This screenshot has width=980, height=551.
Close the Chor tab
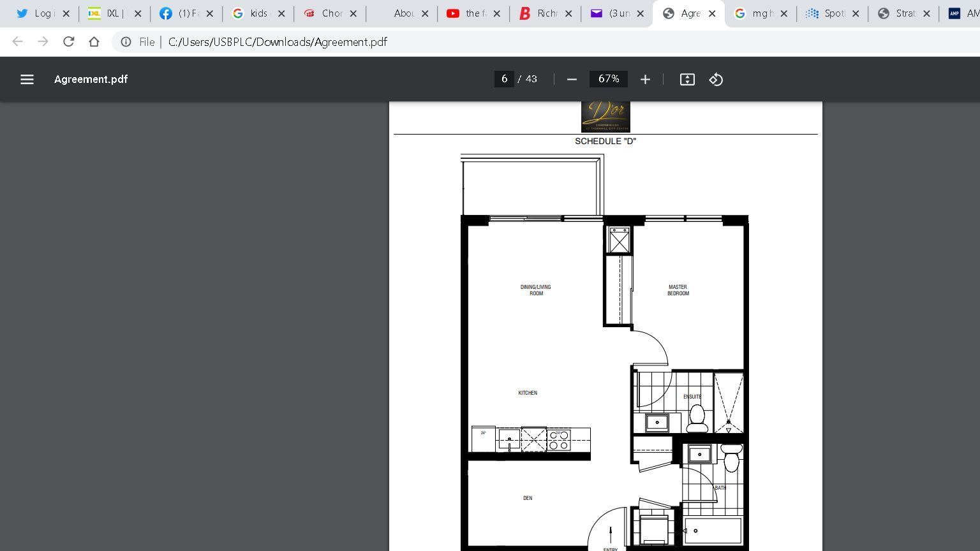(x=353, y=13)
